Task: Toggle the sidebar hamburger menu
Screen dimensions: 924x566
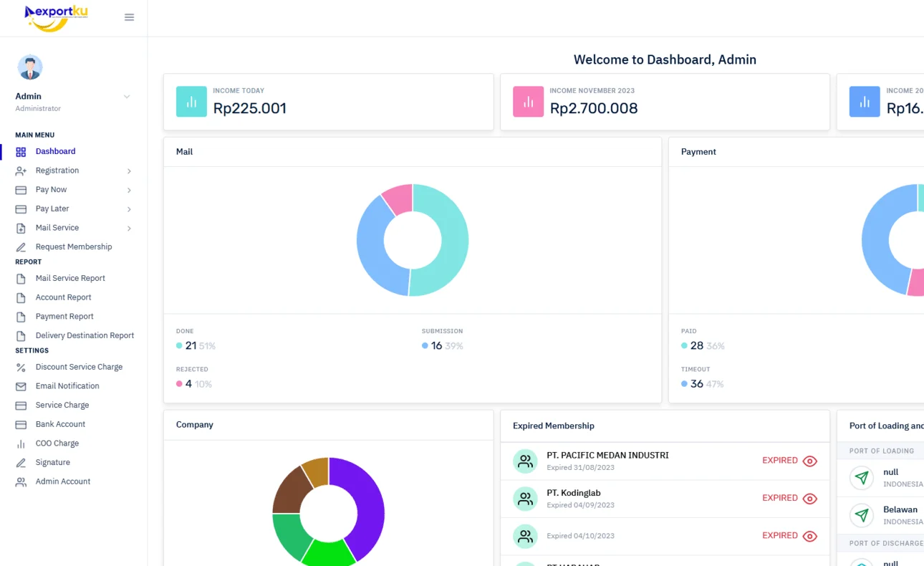Action: [129, 17]
